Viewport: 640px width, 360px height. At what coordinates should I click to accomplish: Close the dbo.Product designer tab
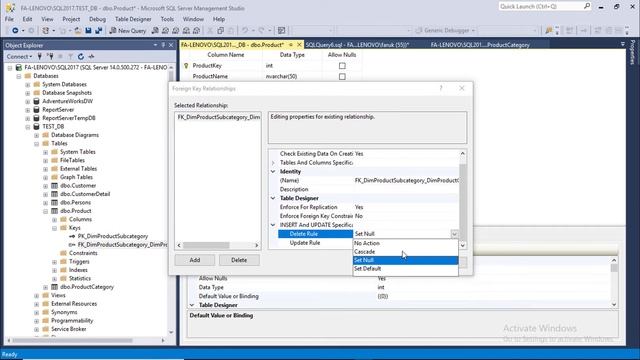coord(299,44)
